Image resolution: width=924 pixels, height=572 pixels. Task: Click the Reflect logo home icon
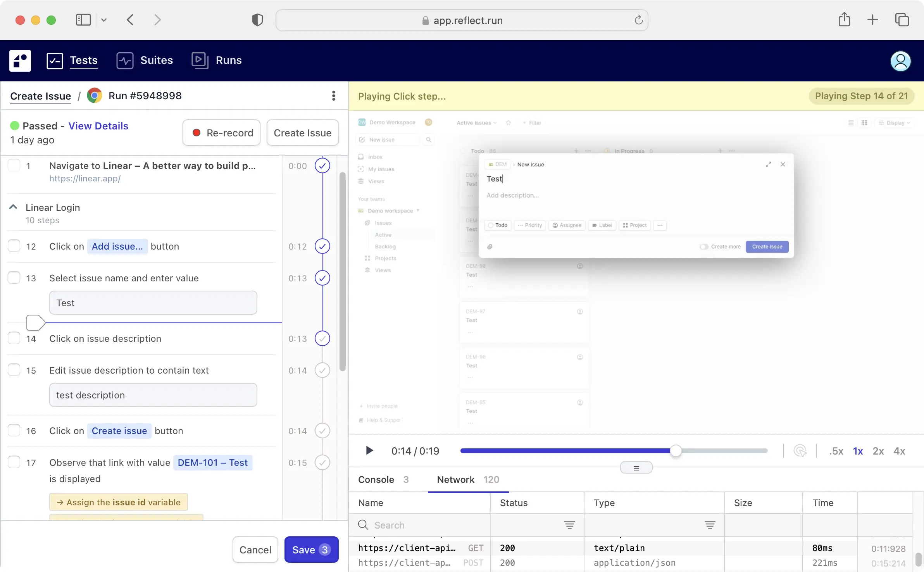(20, 60)
